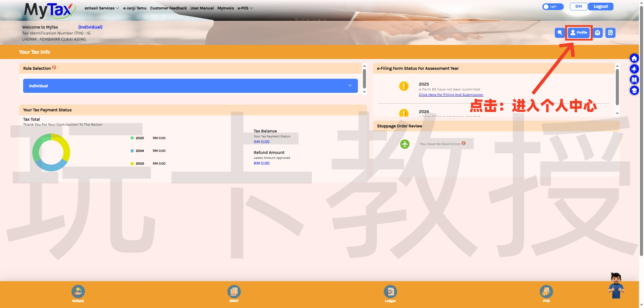Click down arrow of e-Filing panel scrollbar
Image resolution: width=644 pixels, height=308 pixels.
pos(617,114)
